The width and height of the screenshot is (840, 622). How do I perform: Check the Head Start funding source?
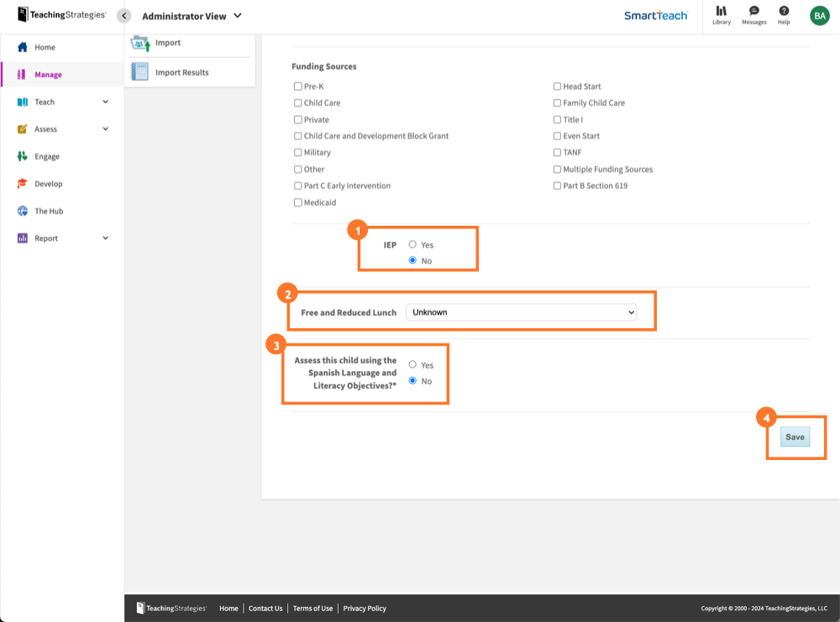pos(556,86)
